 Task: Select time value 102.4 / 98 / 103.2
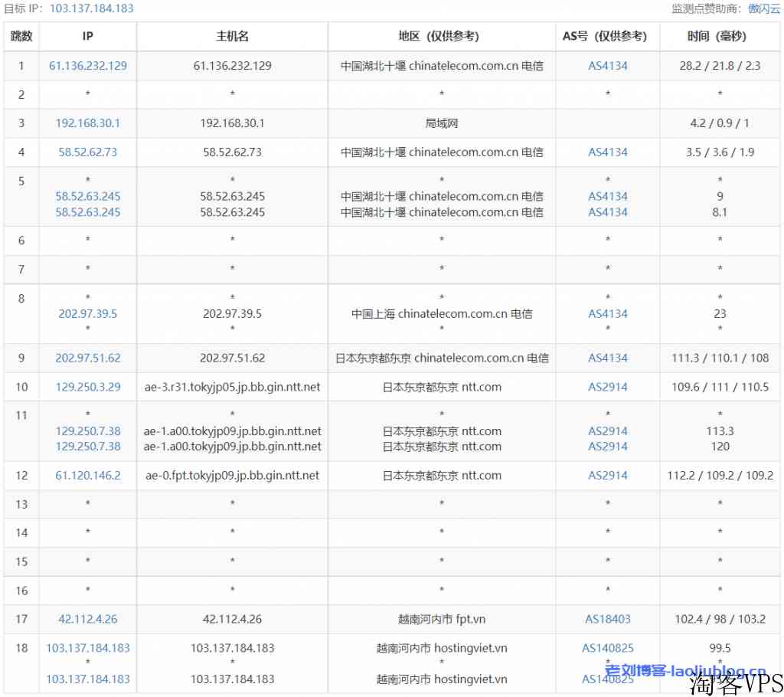coord(720,619)
